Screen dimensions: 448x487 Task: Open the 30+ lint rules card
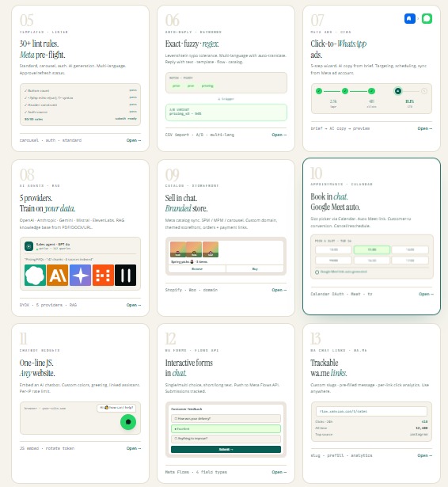point(134,140)
